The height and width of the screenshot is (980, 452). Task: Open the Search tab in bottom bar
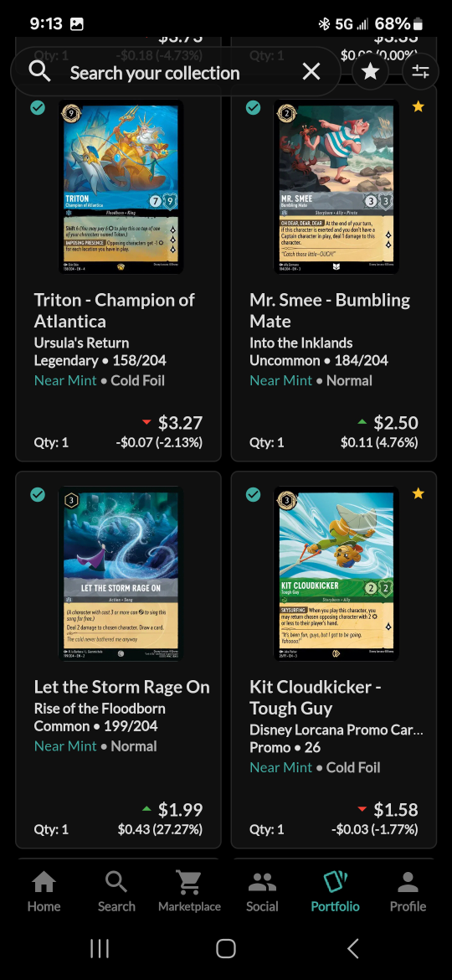click(x=116, y=892)
